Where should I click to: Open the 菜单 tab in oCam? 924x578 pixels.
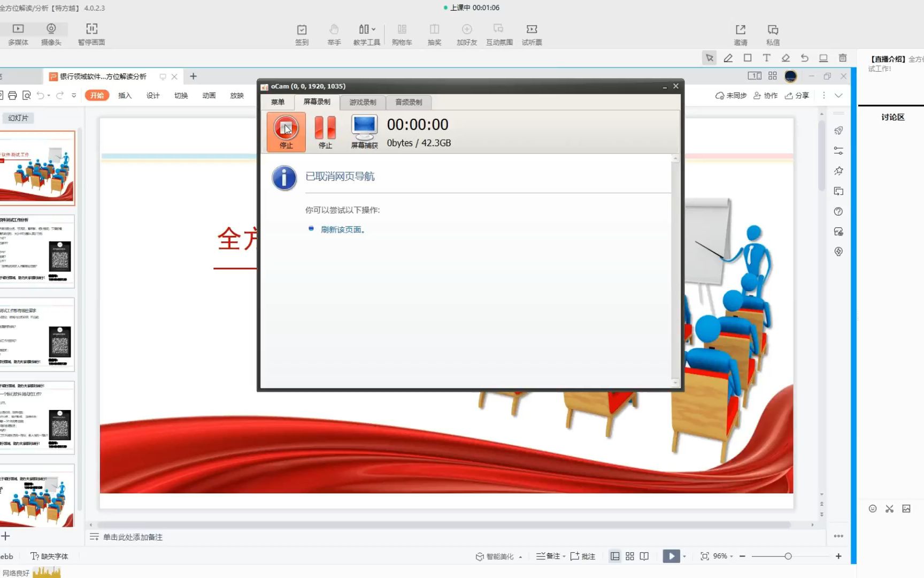(x=278, y=102)
